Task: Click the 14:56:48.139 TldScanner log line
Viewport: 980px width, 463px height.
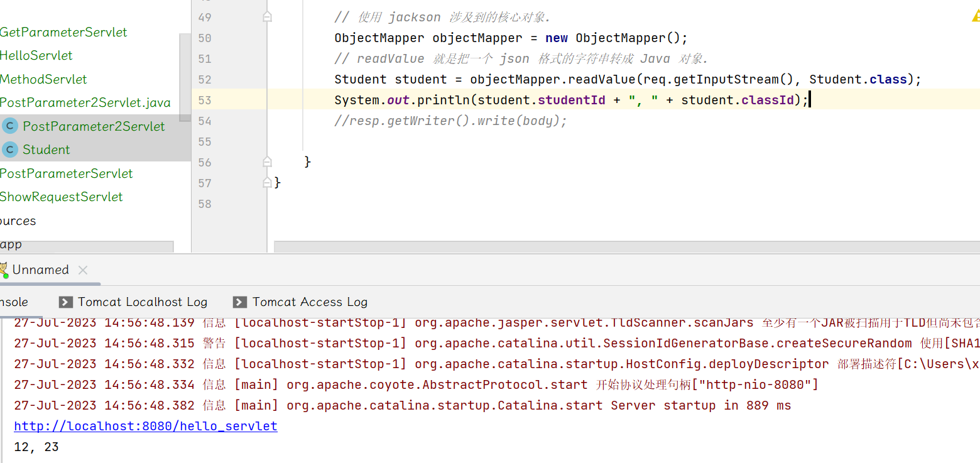Action: tap(496, 323)
